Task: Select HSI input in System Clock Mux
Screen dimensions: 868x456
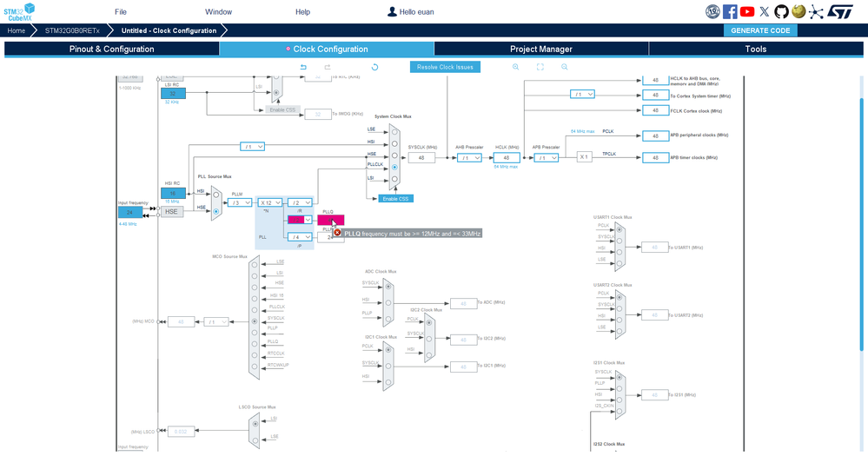Action: pyautogui.click(x=394, y=144)
